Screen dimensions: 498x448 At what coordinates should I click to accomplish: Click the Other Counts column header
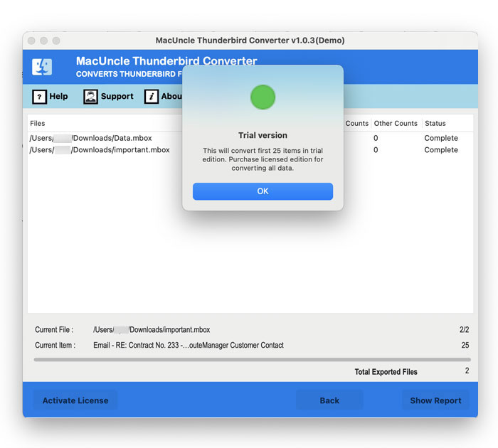[x=396, y=123]
